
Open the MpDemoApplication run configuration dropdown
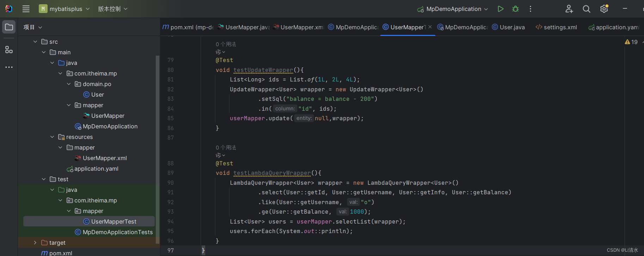(453, 9)
